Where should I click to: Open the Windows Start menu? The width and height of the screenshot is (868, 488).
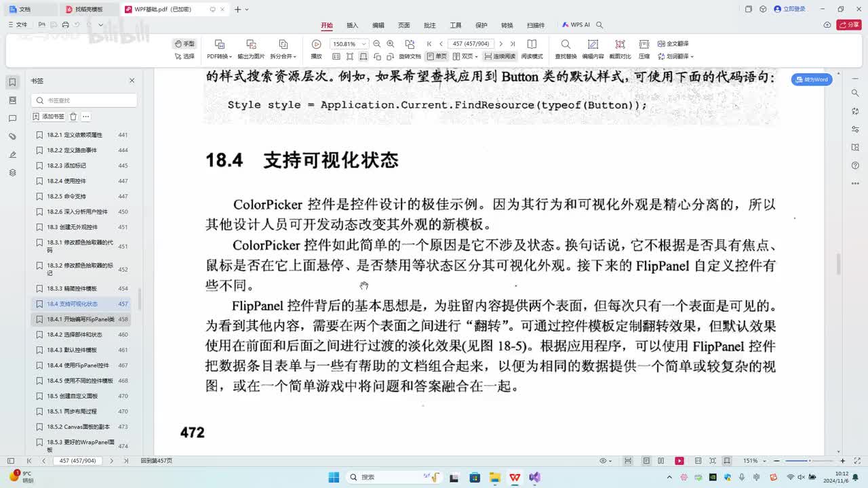click(334, 477)
